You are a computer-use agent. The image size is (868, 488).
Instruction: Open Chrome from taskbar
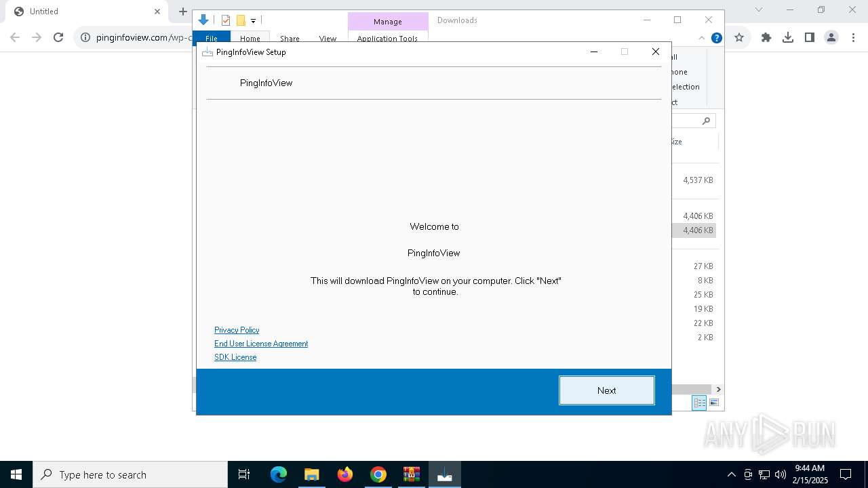coord(378,474)
